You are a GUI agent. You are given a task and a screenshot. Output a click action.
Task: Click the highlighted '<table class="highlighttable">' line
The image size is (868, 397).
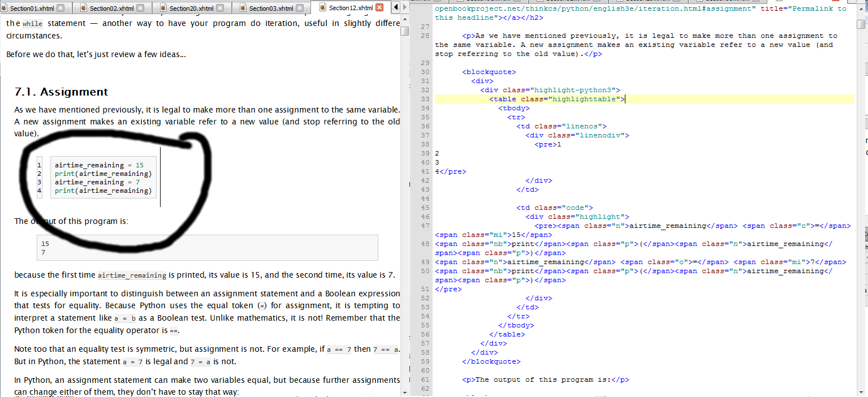click(x=557, y=99)
